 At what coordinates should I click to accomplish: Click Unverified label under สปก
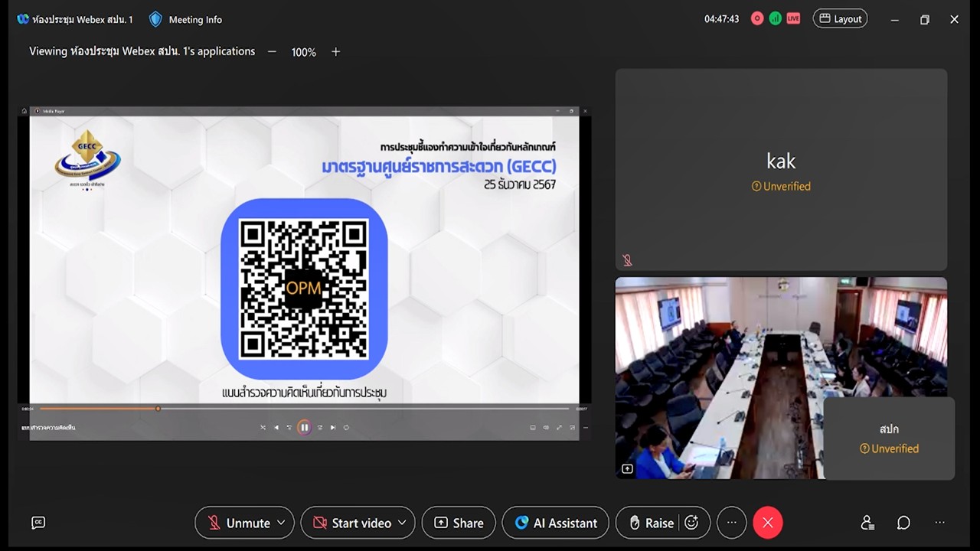point(889,448)
